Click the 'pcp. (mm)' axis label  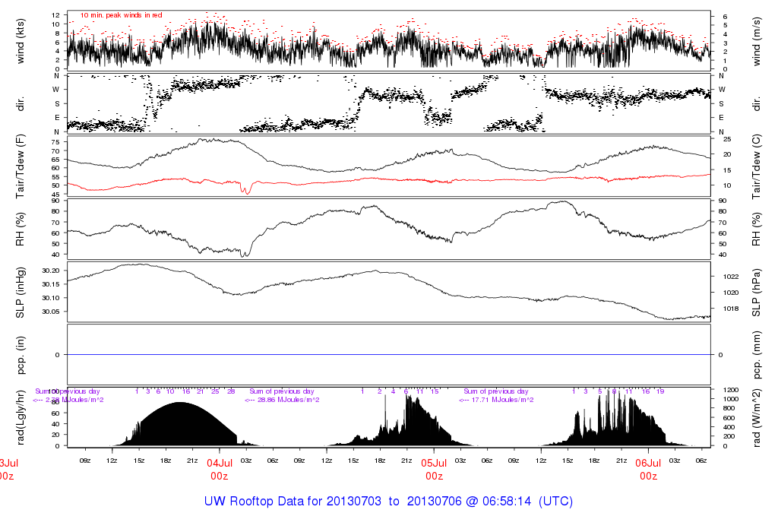tap(757, 355)
